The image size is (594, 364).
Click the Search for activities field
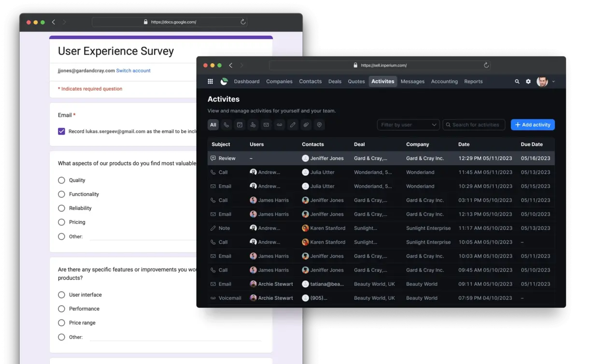[474, 125]
